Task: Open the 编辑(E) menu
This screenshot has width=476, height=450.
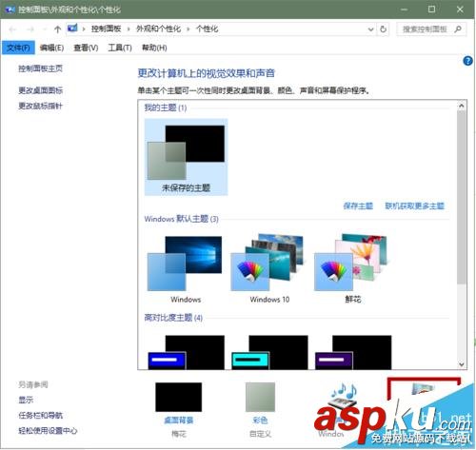Action: coord(51,48)
